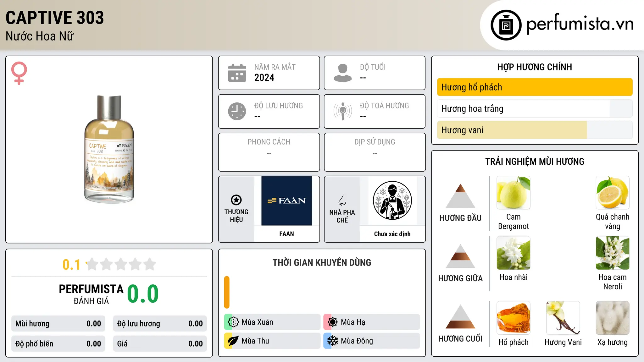This screenshot has width=644, height=362.
Task: Select the Hoa cam Neroli note image
Action: (x=613, y=253)
